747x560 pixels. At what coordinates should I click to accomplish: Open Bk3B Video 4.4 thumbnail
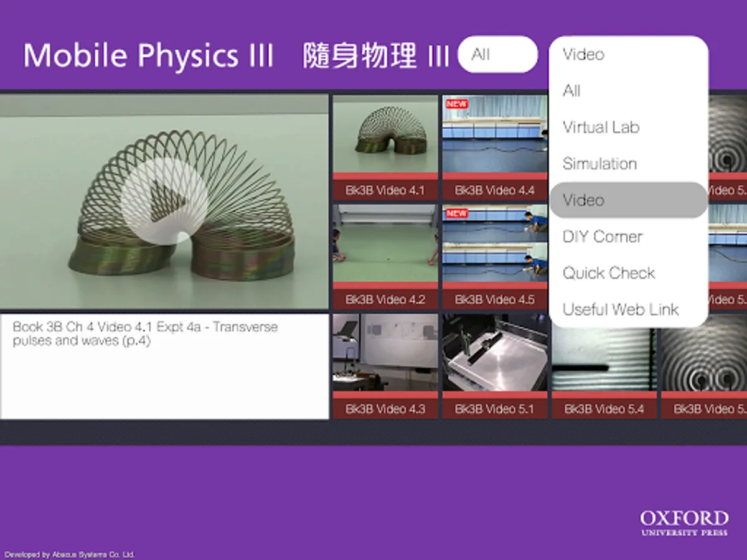pyautogui.click(x=494, y=147)
